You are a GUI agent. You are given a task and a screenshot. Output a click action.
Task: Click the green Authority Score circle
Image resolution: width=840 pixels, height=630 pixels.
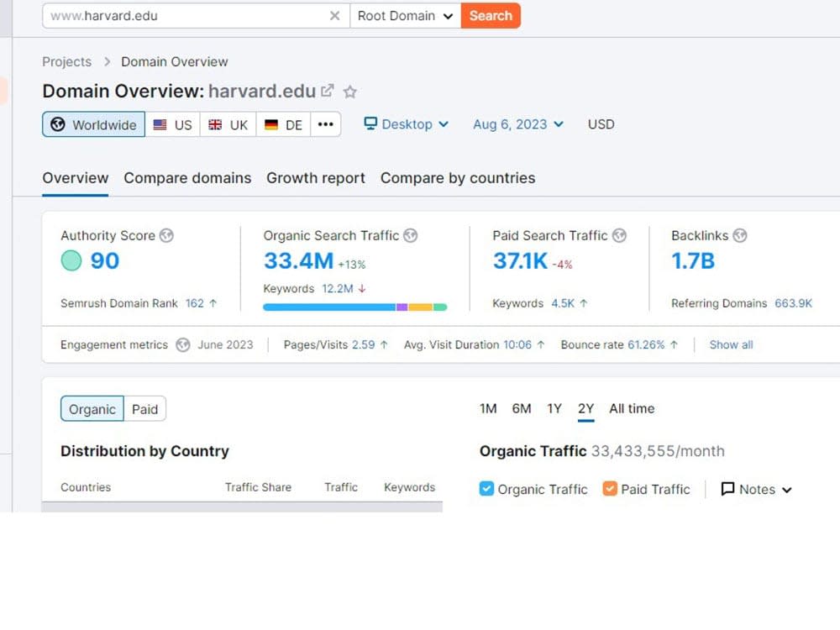click(71, 261)
